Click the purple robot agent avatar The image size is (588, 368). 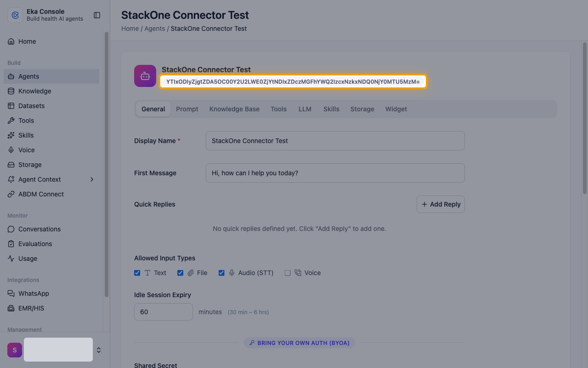pos(145,76)
